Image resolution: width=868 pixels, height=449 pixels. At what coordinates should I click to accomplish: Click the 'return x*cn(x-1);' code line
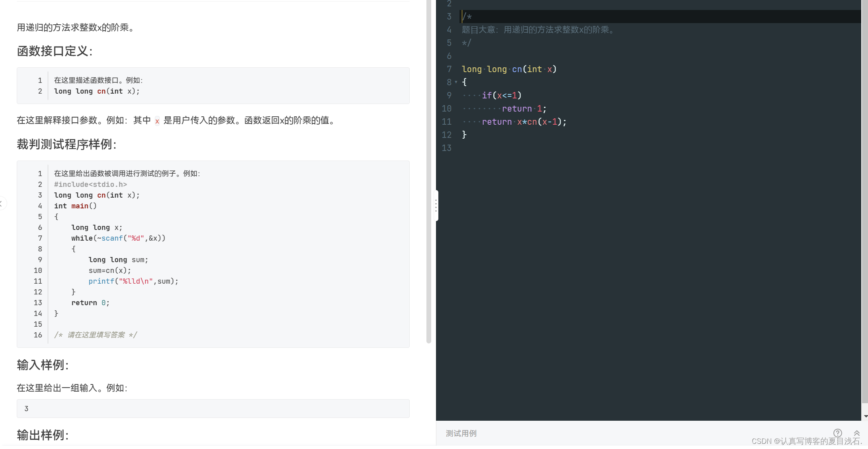tap(524, 122)
